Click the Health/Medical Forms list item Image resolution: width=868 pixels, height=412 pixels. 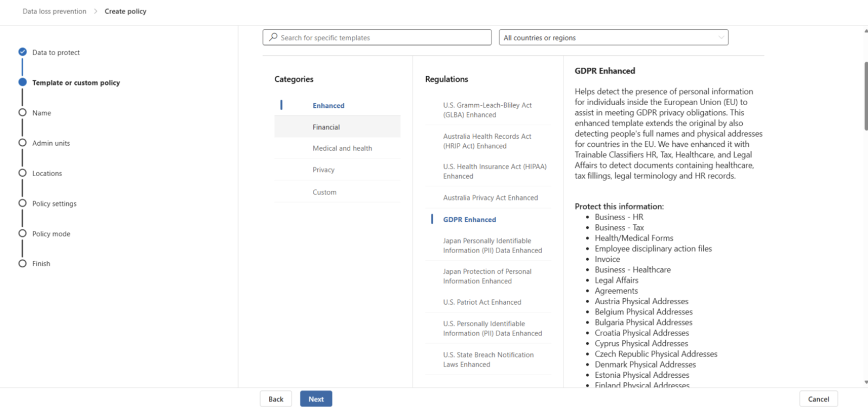[634, 238]
